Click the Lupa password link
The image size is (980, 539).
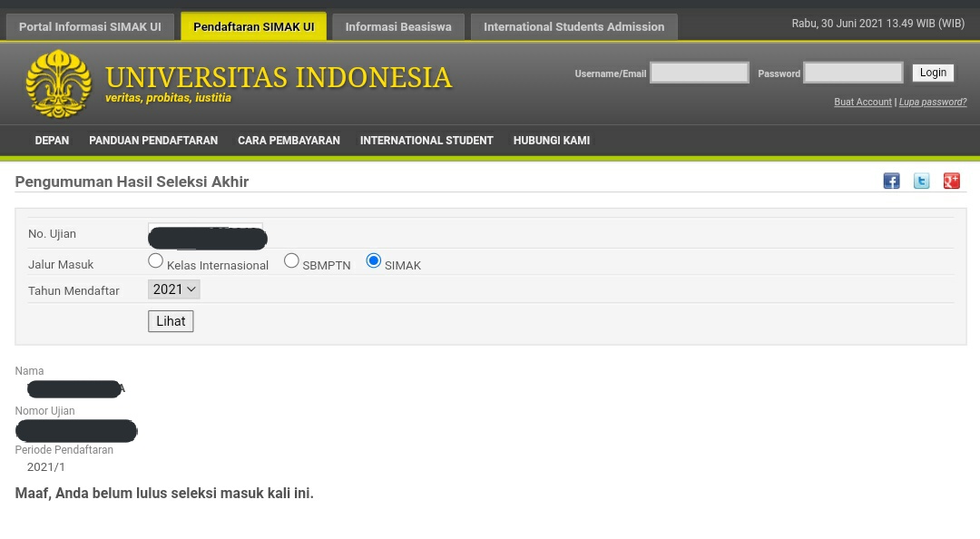coord(934,102)
